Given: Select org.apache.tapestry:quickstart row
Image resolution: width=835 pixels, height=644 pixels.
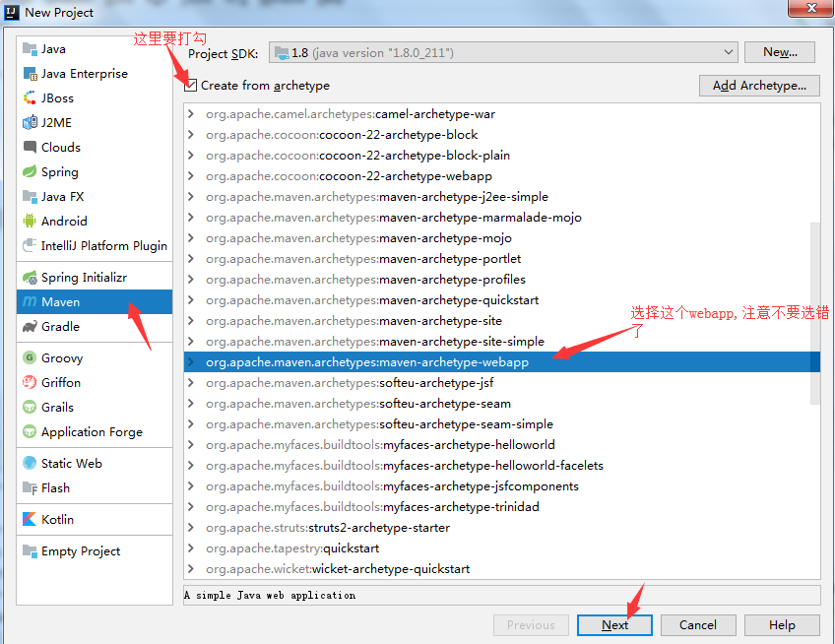Looking at the screenshot, I should click(x=501, y=548).
